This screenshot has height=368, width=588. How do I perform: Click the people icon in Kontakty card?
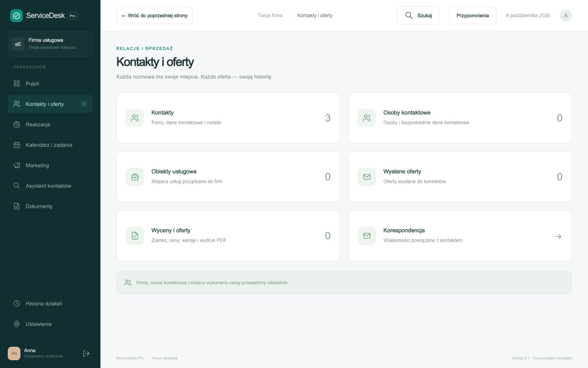click(135, 118)
